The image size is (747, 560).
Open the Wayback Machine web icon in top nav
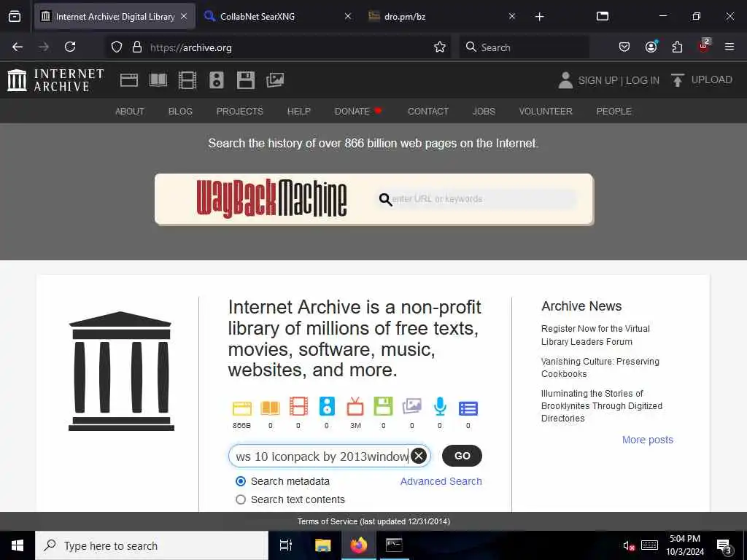[x=129, y=80]
